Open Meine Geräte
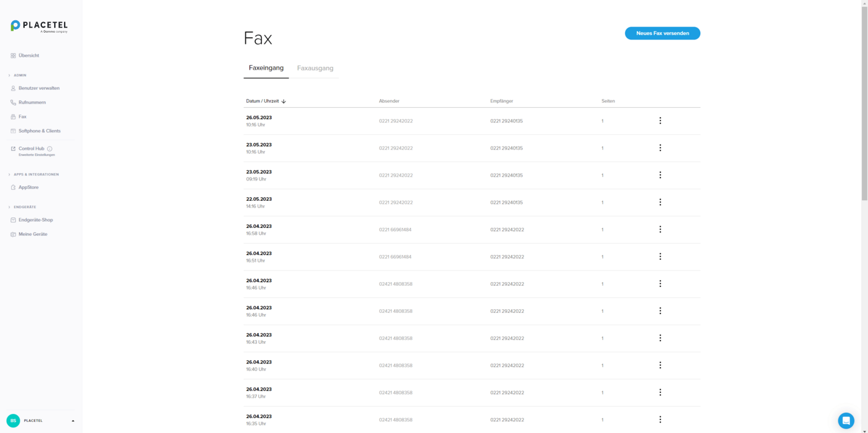The height and width of the screenshot is (433, 868). point(34,234)
